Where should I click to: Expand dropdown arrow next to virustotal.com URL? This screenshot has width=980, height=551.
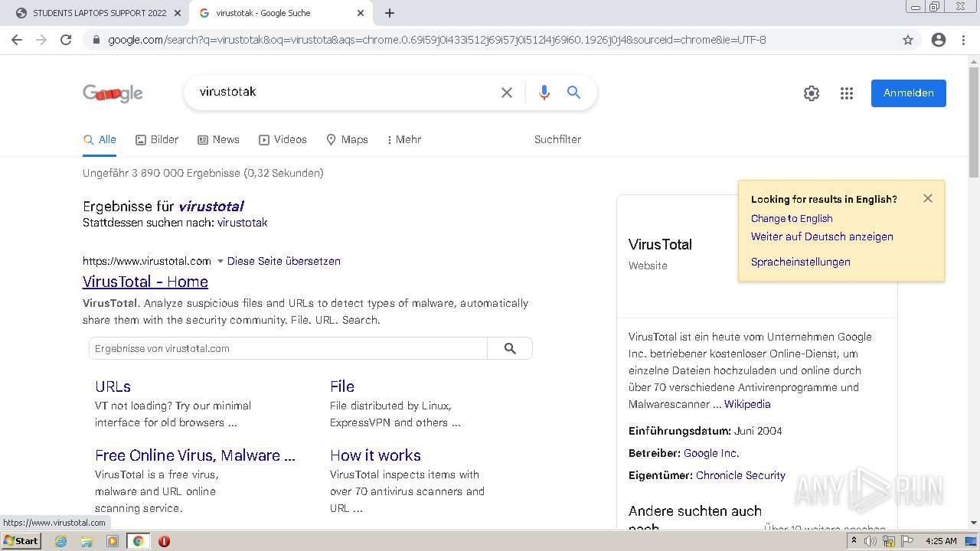(x=220, y=261)
